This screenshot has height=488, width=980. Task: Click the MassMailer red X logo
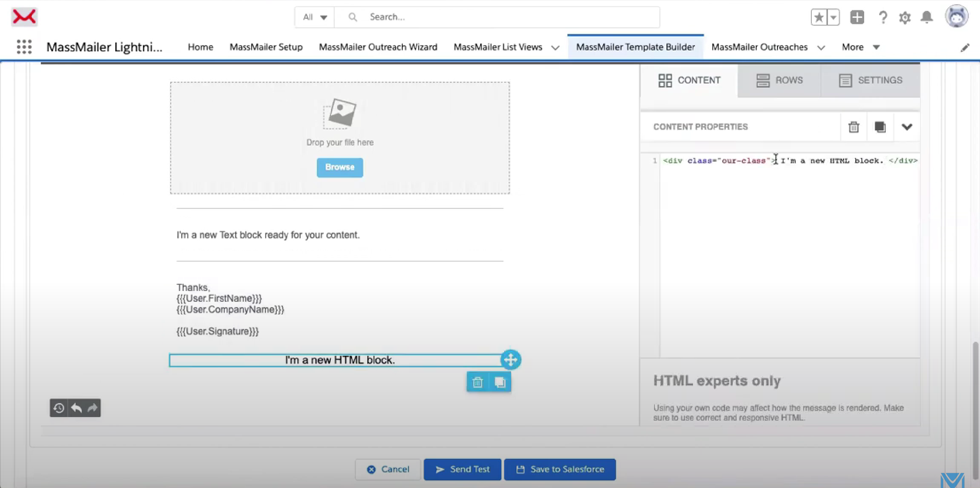(24, 17)
